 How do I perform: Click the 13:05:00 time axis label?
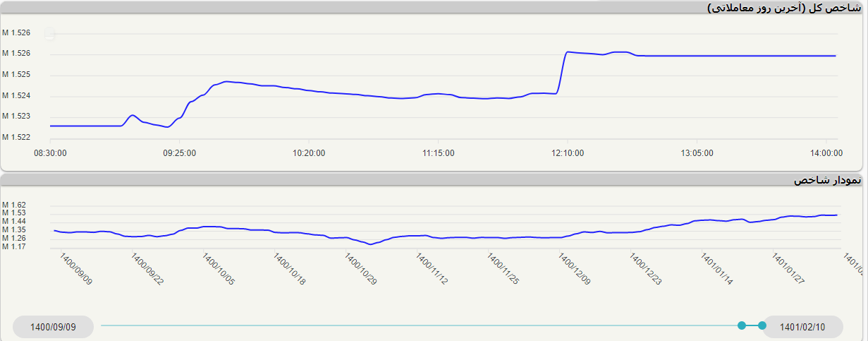[x=697, y=152]
